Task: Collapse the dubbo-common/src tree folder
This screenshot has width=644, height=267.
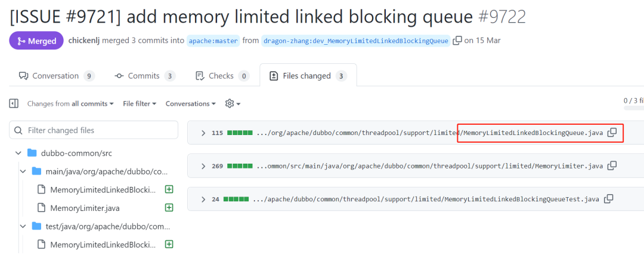Action: coord(18,153)
